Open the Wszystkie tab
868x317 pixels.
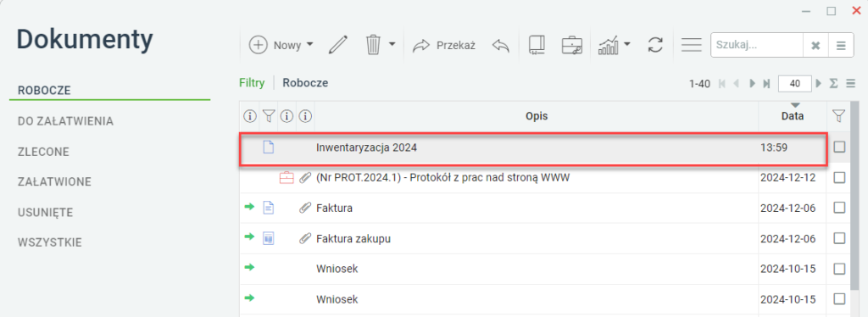point(50,242)
